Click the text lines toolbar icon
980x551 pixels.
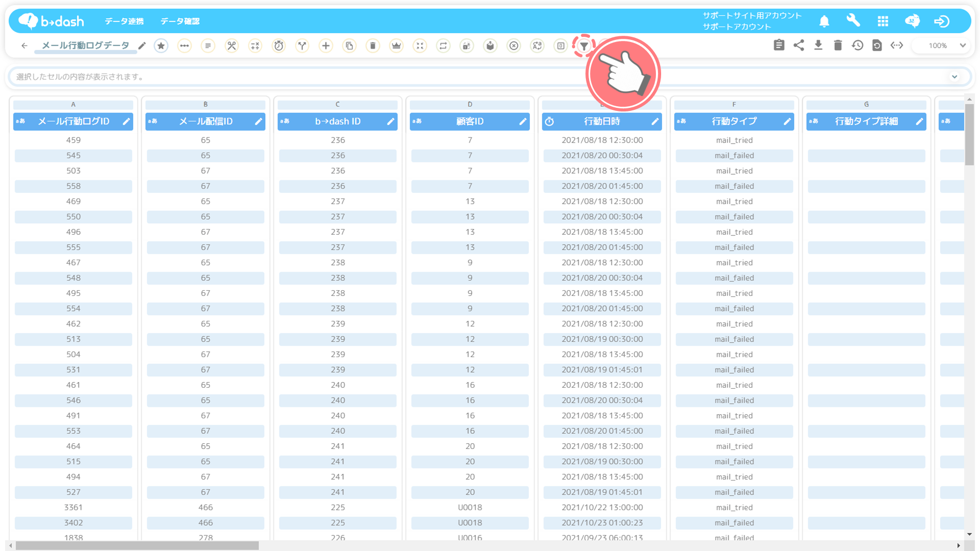pos(208,46)
